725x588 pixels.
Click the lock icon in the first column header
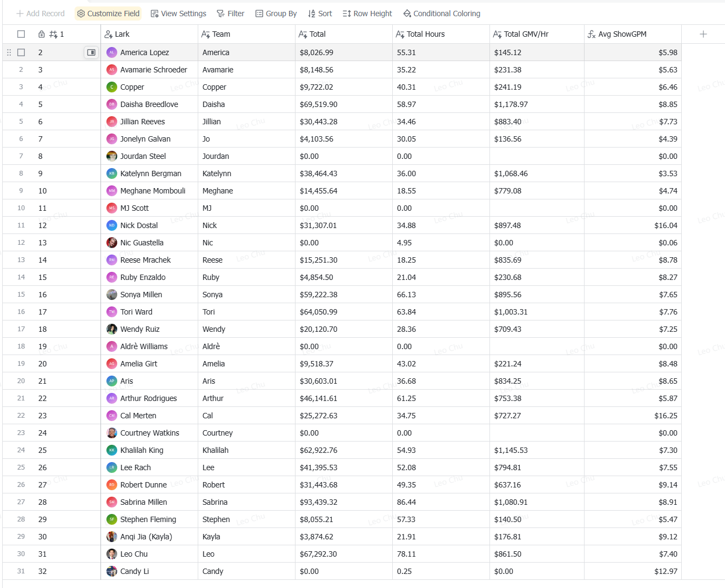coord(42,34)
